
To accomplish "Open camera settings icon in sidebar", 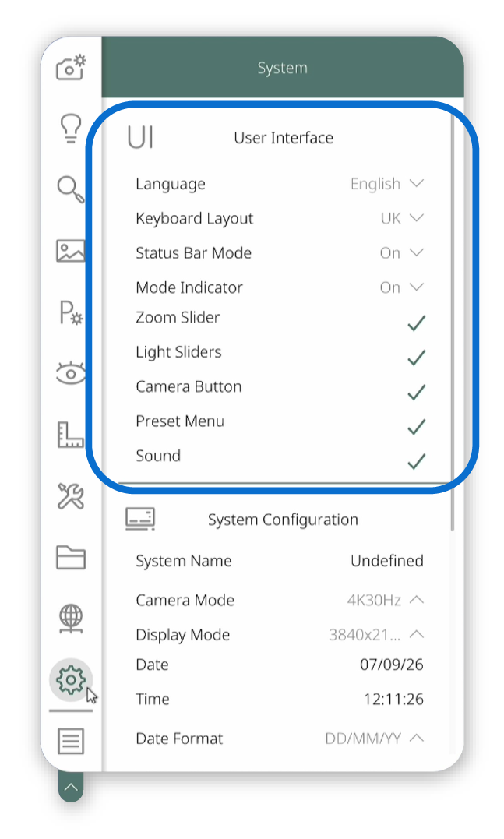I will (71, 68).
